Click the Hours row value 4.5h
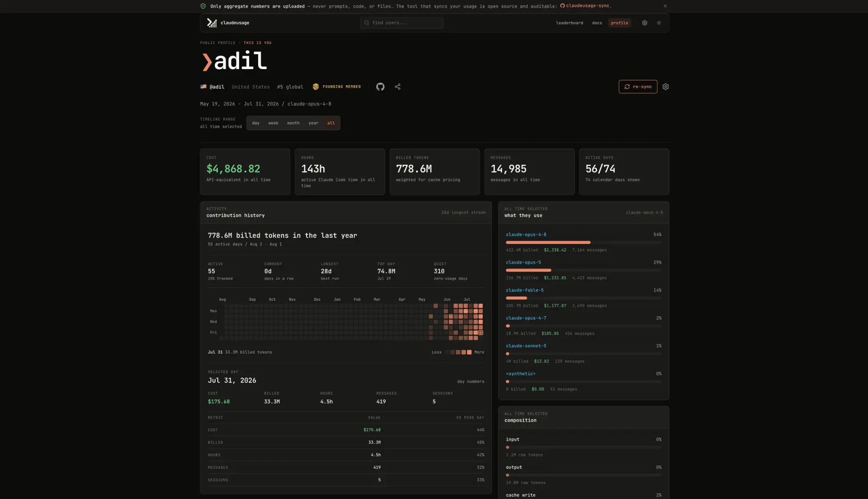The width and height of the screenshot is (868, 499). pyautogui.click(x=376, y=455)
